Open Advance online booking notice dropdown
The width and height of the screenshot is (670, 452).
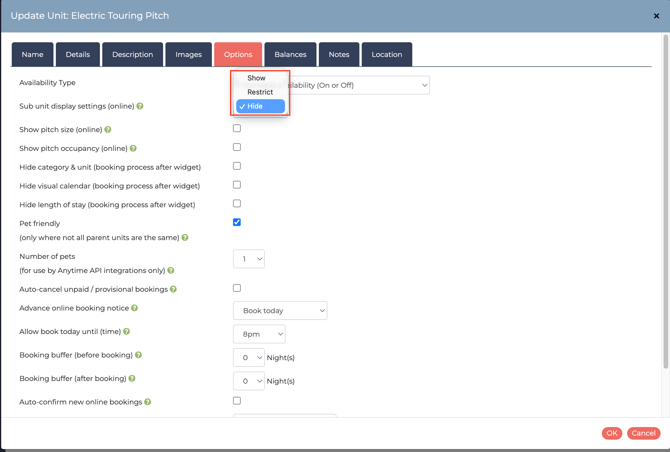point(280,311)
